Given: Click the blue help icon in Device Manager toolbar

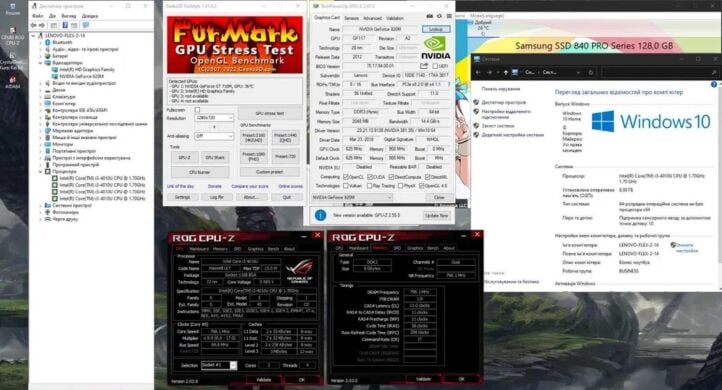Looking at the screenshot, I should coord(65,25).
